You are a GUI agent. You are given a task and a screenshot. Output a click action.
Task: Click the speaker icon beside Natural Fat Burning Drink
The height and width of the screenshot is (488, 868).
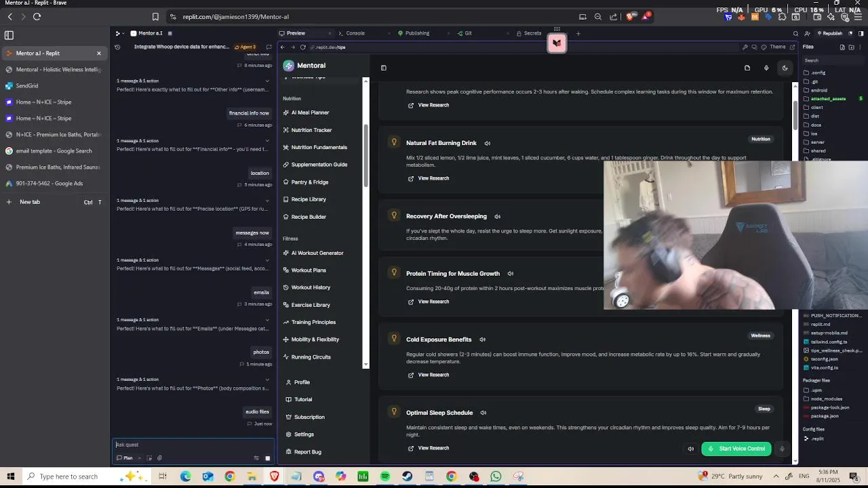coord(487,143)
